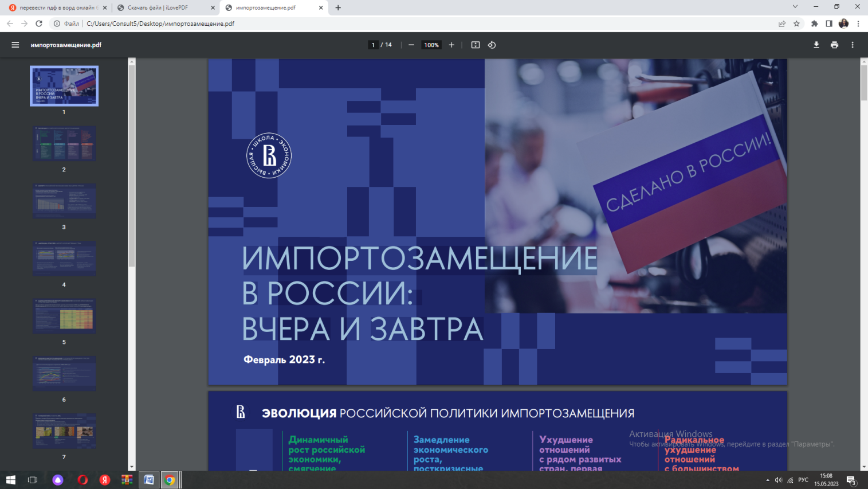The width and height of the screenshot is (868, 489).
Task: Click heading 'ИМПОРТОЗАМЕЩЕНИЕ' on cover
Action: click(419, 259)
